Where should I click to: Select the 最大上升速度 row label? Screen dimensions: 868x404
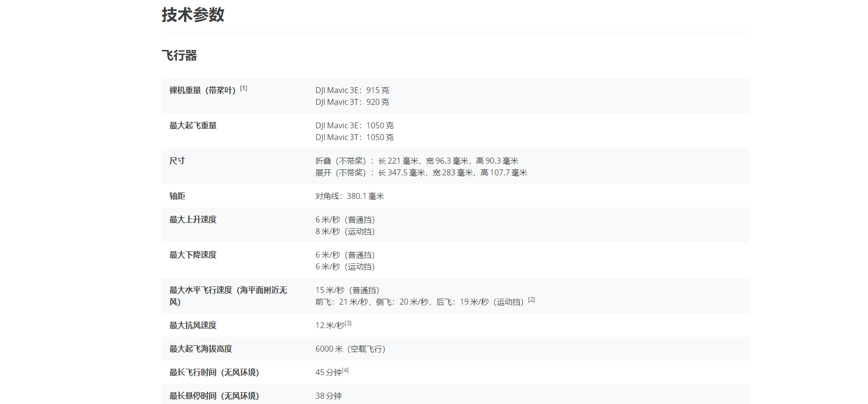(193, 220)
